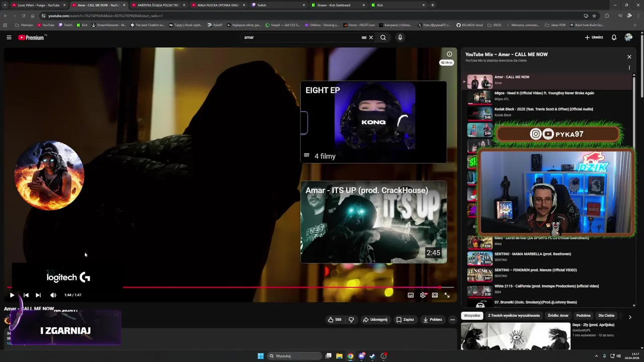This screenshot has width=644, height=362.
Task: Hide the end screen with Ukryj
Action: 446,62
